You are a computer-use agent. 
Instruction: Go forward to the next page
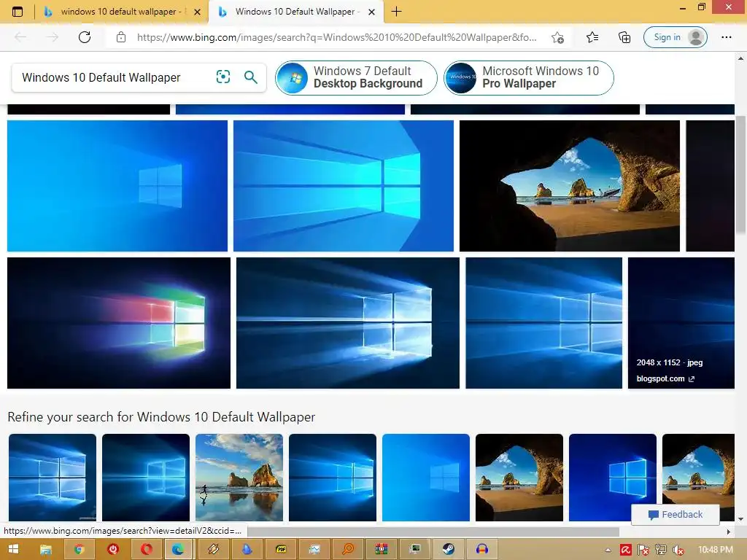pos(53,37)
